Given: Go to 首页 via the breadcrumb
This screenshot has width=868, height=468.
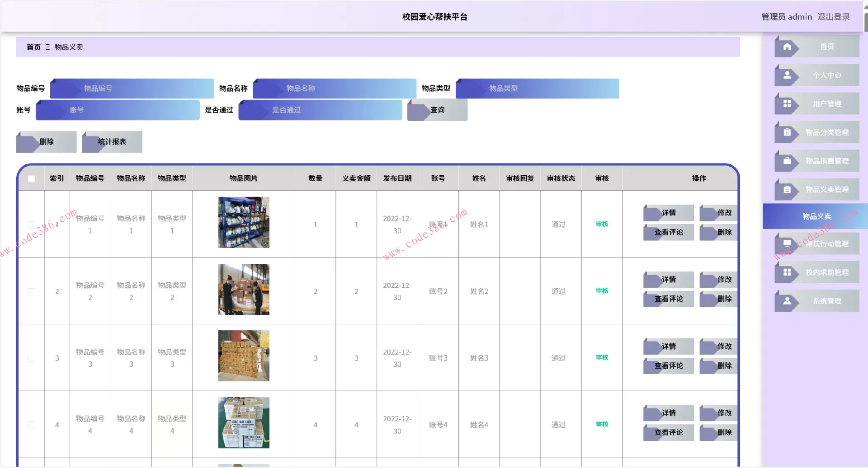Looking at the screenshot, I should point(33,47).
